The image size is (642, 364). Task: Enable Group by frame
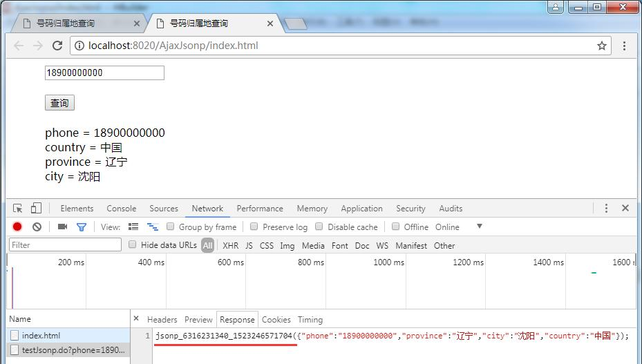pyautogui.click(x=170, y=227)
